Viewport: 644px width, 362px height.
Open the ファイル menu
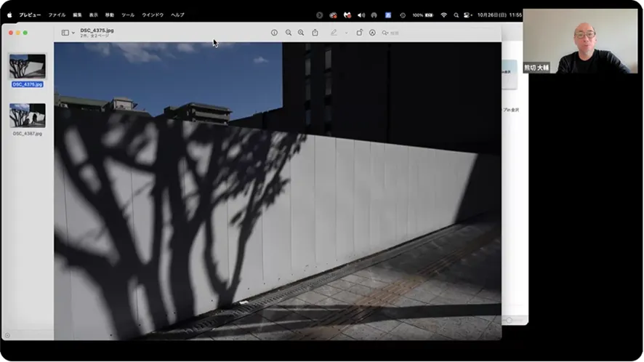pos(57,15)
